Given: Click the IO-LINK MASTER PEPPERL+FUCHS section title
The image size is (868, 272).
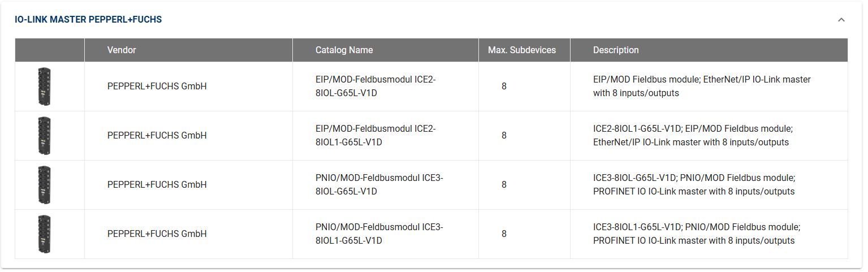Looking at the screenshot, I should [88, 20].
